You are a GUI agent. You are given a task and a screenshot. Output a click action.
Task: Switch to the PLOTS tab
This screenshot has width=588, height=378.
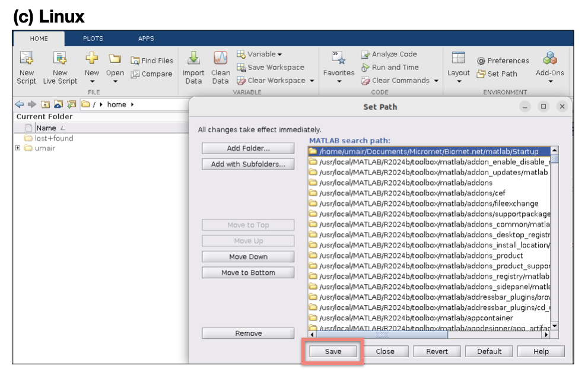pos(93,39)
